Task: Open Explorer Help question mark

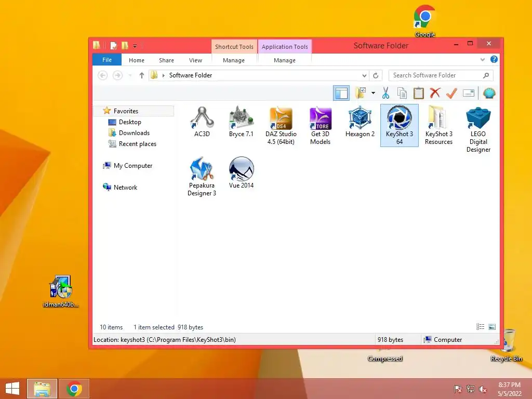Action: [x=494, y=59]
